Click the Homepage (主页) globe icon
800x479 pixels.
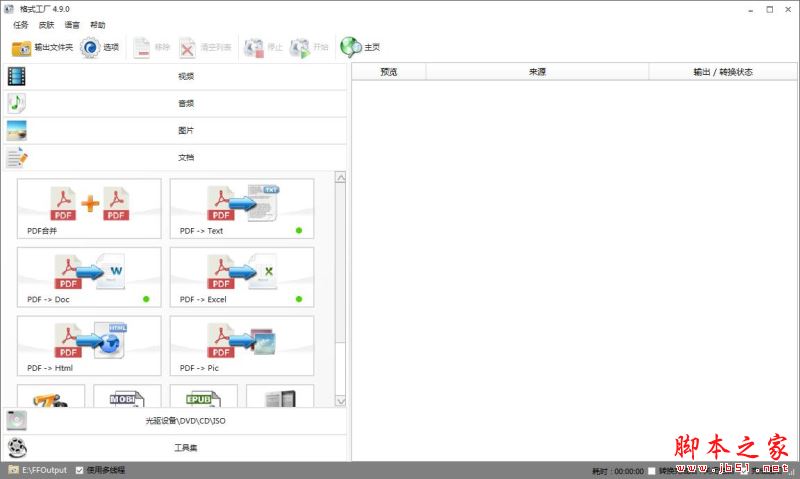[349, 47]
